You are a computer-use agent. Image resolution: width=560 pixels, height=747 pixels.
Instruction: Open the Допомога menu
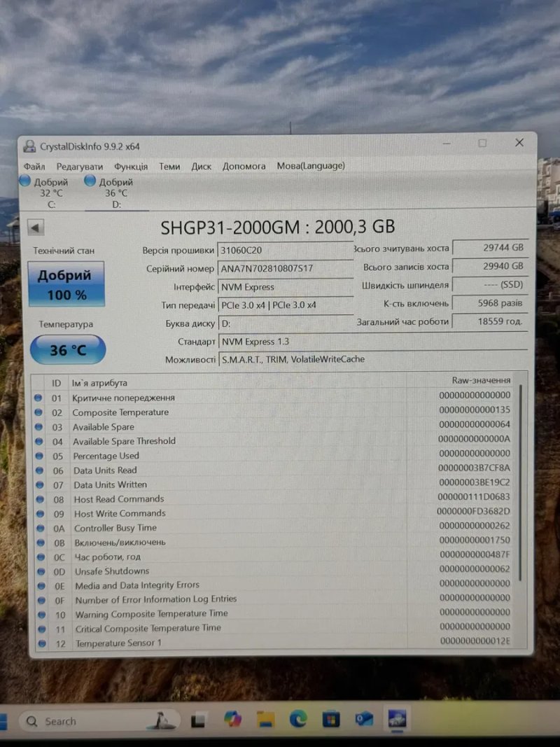[244, 166]
